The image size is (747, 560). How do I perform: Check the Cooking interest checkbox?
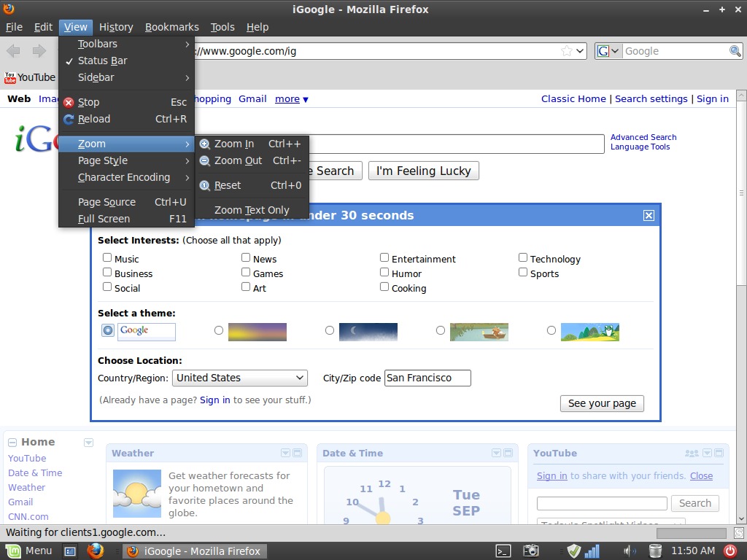tap(384, 287)
